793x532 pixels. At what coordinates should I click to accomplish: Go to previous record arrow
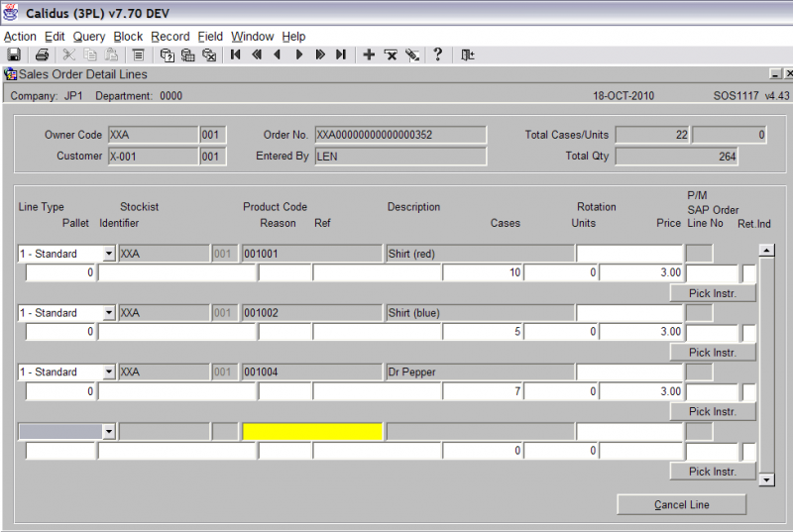click(278, 54)
